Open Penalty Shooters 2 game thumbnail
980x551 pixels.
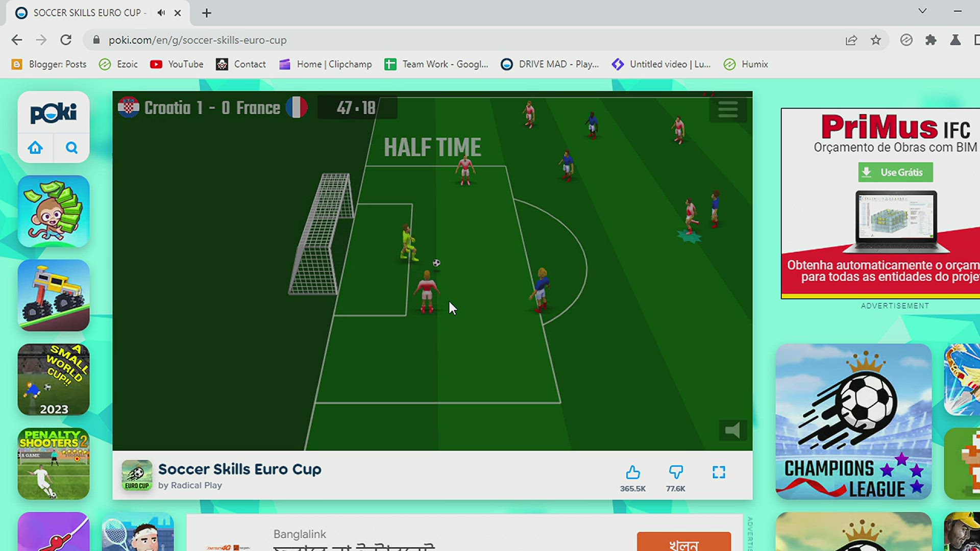click(54, 464)
